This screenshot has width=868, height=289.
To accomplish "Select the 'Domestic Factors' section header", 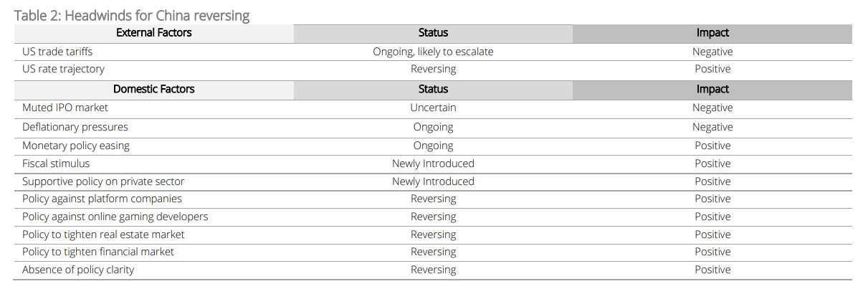I will tap(154, 89).
